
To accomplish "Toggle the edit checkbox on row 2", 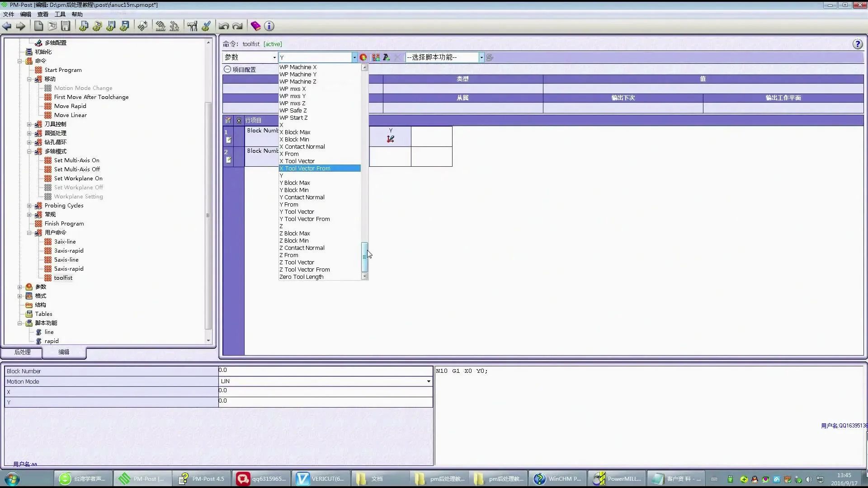I will point(229,160).
